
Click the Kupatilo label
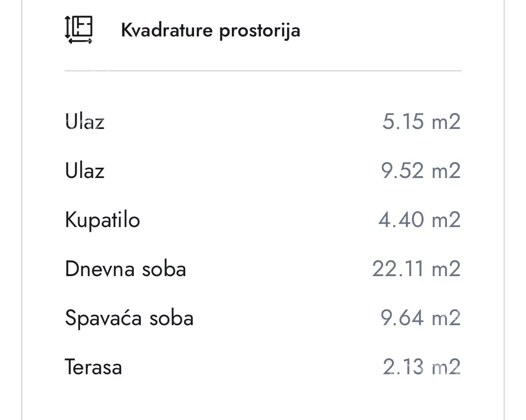pyautogui.click(x=102, y=220)
